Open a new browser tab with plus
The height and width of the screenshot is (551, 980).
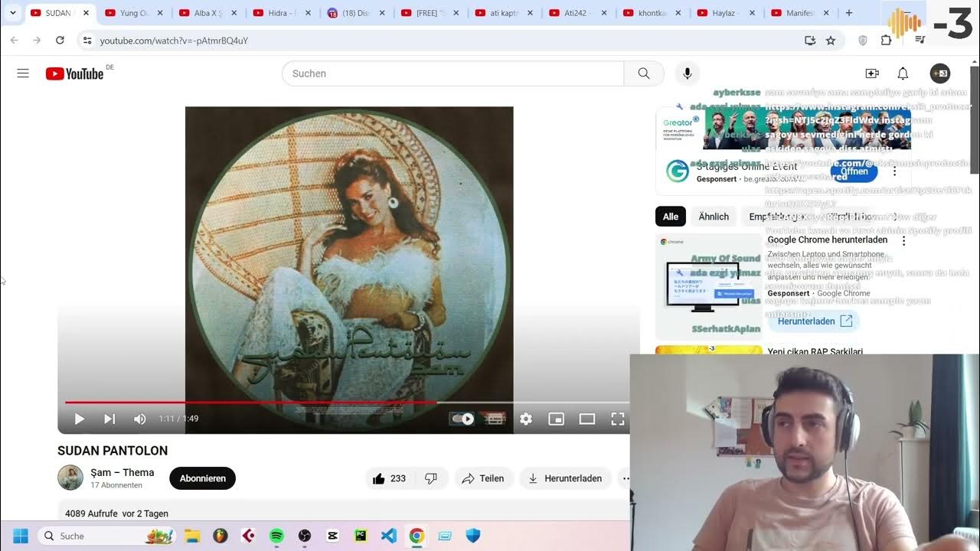coord(848,13)
